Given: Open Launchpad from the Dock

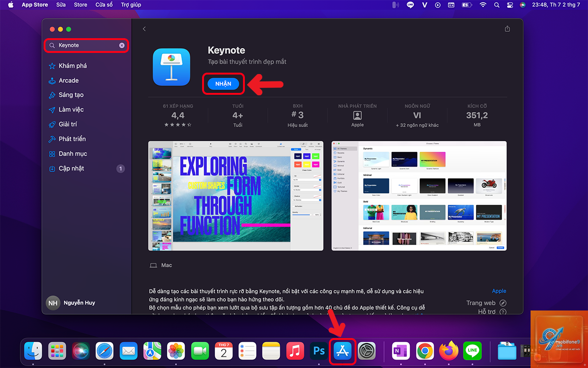Looking at the screenshot, I should tap(57, 351).
